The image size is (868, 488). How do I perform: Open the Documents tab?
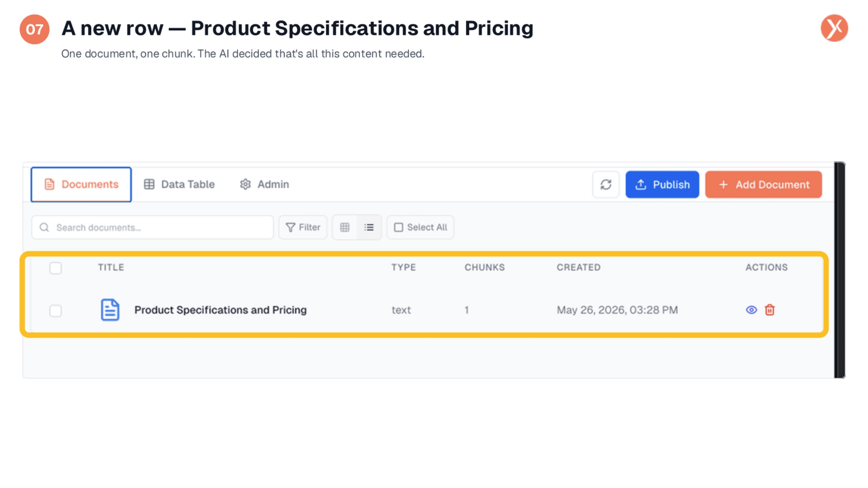81,184
